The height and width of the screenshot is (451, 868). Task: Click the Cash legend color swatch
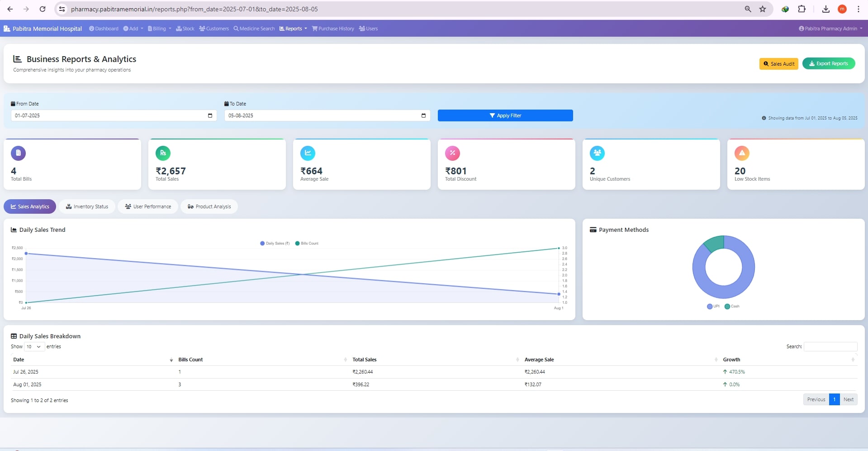point(727,307)
